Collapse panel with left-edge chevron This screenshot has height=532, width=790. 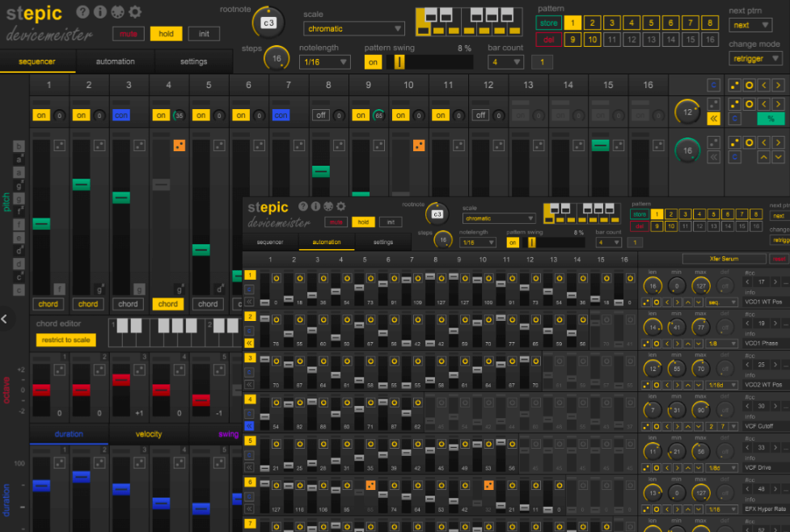click(4, 319)
